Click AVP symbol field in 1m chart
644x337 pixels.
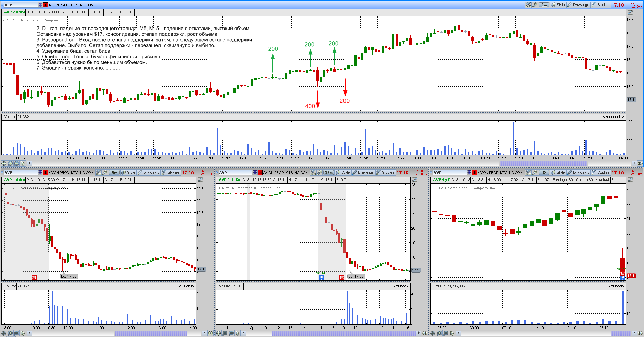pyautogui.click(x=21, y=5)
